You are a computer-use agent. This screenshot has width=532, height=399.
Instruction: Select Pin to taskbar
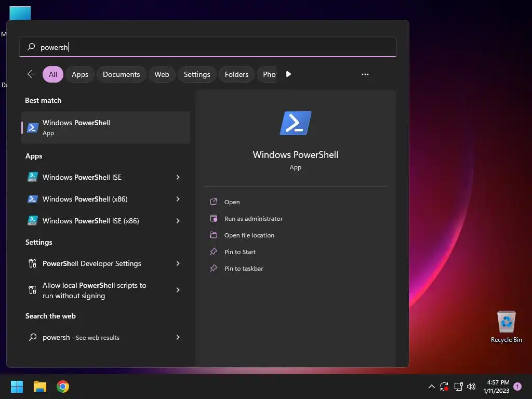(244, 269)
